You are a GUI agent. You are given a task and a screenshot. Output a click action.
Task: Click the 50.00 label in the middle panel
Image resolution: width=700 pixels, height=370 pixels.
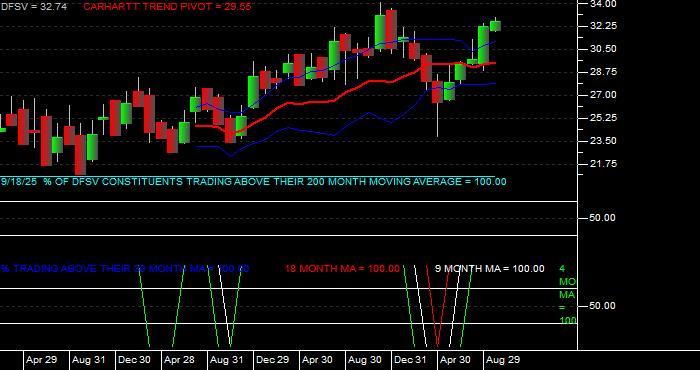pos(603,218)
